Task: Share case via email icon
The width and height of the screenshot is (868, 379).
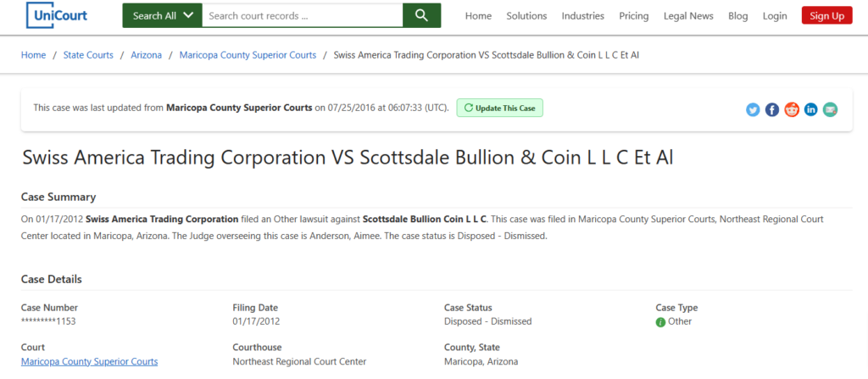Action: pyautogui.click(x=831, y=109)
